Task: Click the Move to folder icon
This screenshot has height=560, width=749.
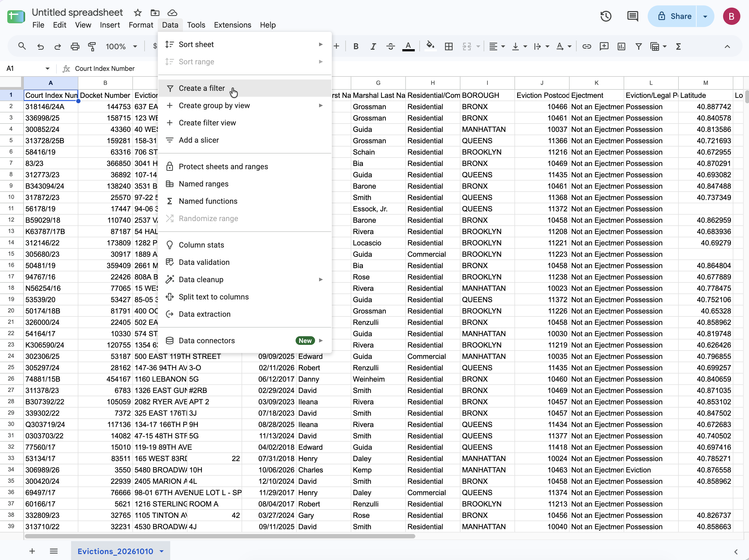Action: pyautogui.click(x=155, y=13)
